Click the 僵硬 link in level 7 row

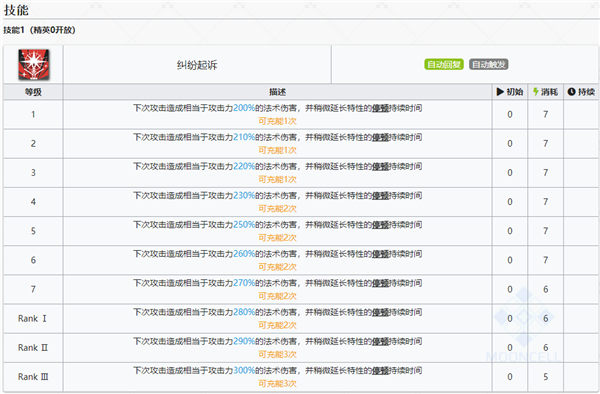(380, 283)
